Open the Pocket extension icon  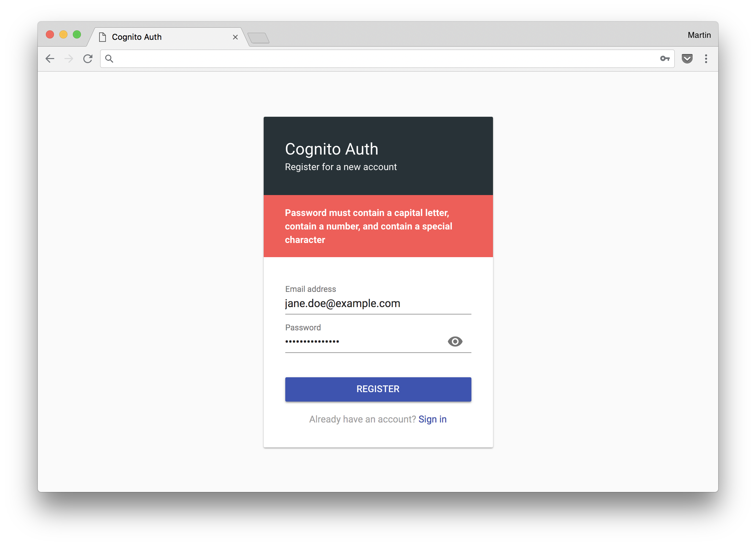click(687, 59)
